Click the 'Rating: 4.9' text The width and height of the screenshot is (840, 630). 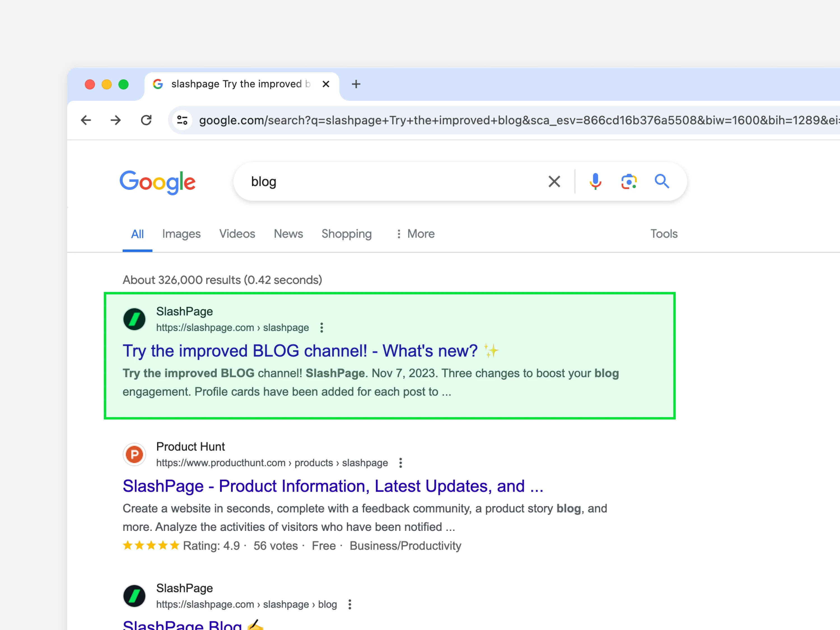(211, 546)
